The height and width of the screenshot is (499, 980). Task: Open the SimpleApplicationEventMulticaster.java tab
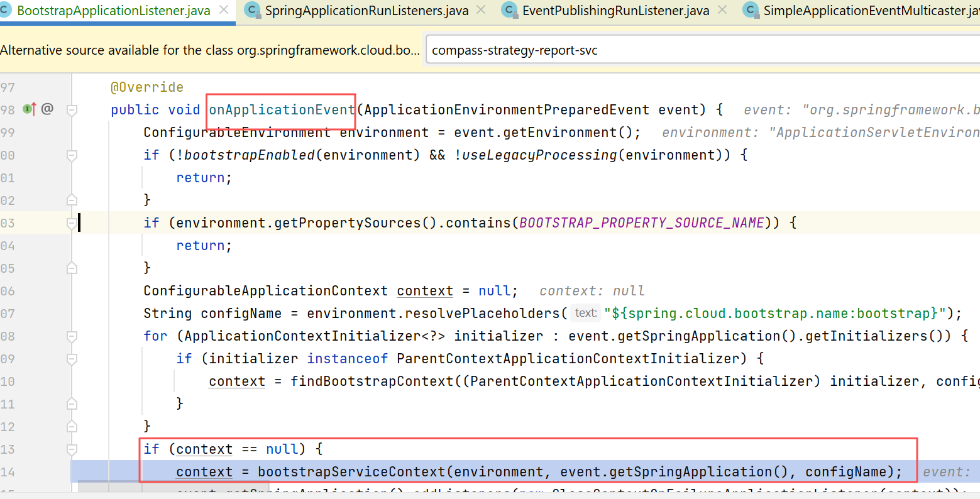[x=871, y=11]
